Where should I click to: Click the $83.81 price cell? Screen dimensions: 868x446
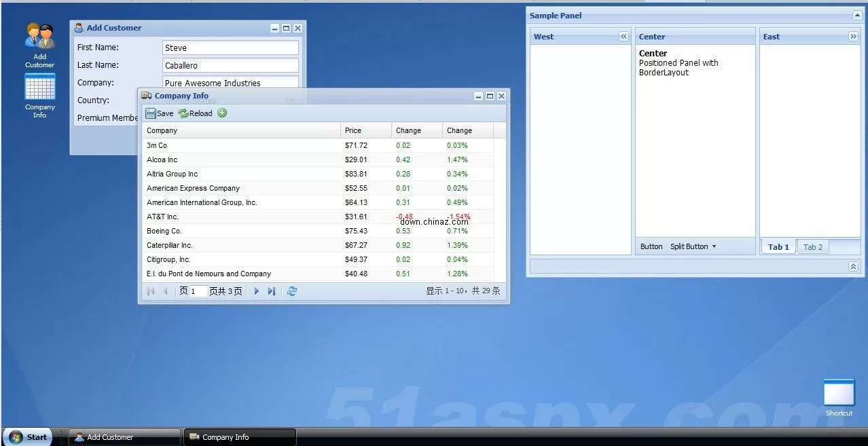click(366, 174)
